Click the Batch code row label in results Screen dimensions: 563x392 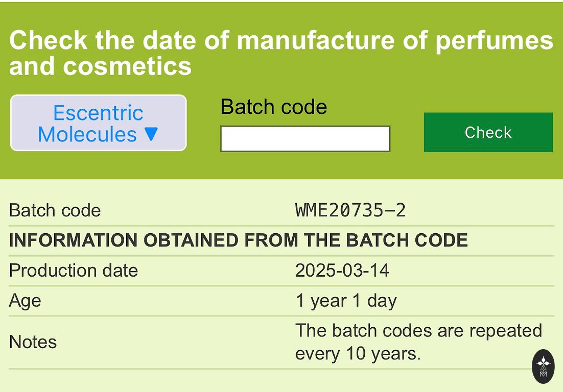(x=55, y=210)
